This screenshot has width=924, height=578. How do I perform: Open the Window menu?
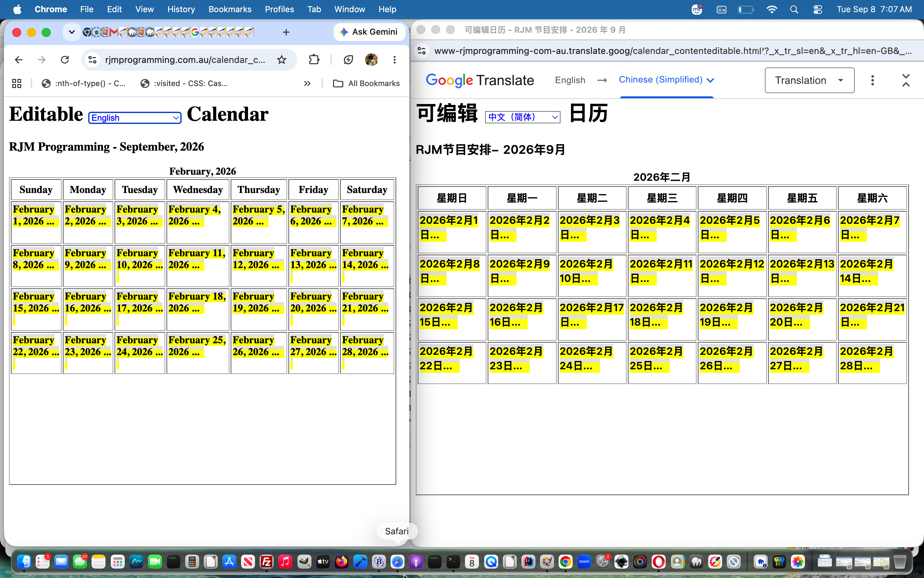(349, 9)
